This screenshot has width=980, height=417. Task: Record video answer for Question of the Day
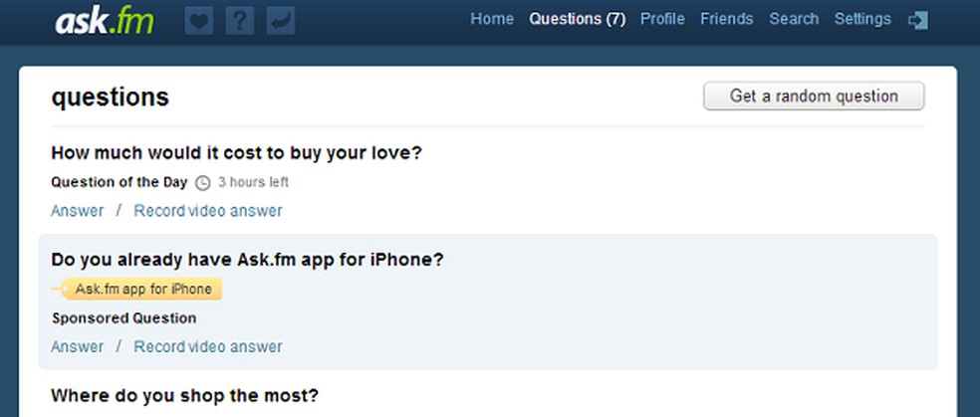208,211
